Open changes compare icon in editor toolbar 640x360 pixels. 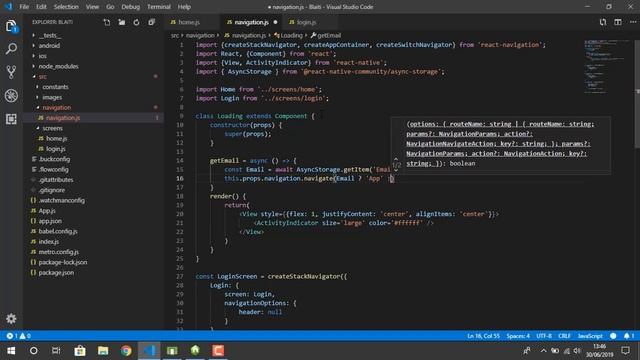[x=603, y=22]
